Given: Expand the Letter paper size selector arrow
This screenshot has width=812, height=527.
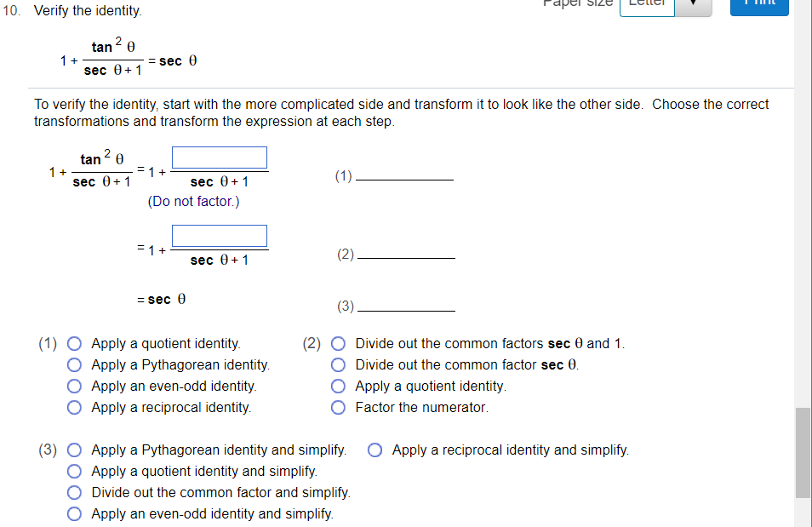Looking at the screenshot, I should coord(695,6).
